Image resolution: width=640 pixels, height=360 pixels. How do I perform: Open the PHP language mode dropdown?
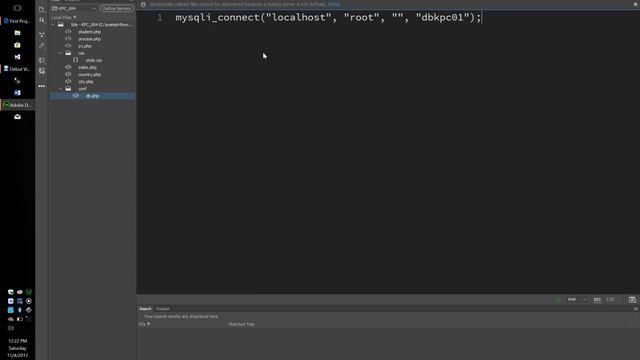(576, 300)
